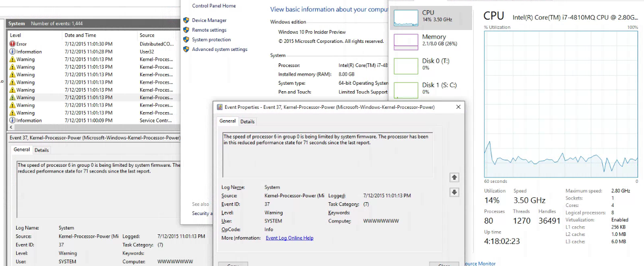
Task: Open Remote settings link
Action: point(209,30)
